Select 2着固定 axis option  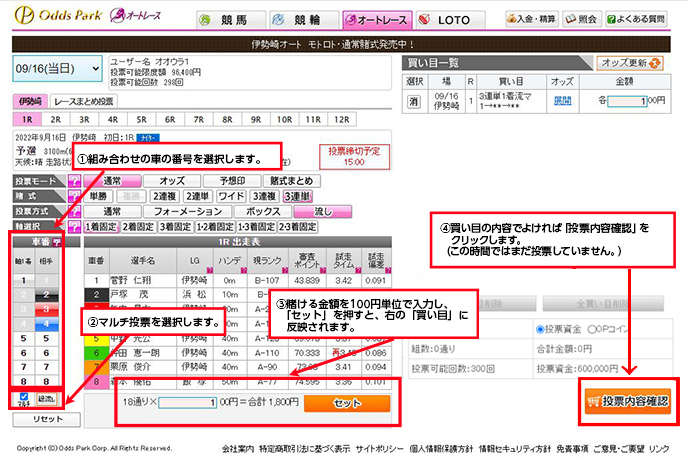click(138, 227)
